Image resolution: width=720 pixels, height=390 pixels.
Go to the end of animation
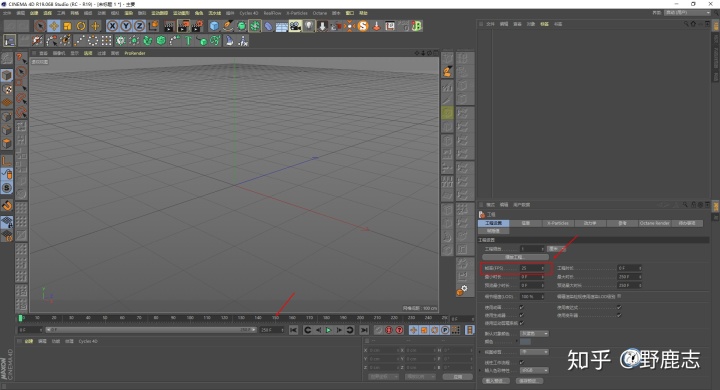364,330
